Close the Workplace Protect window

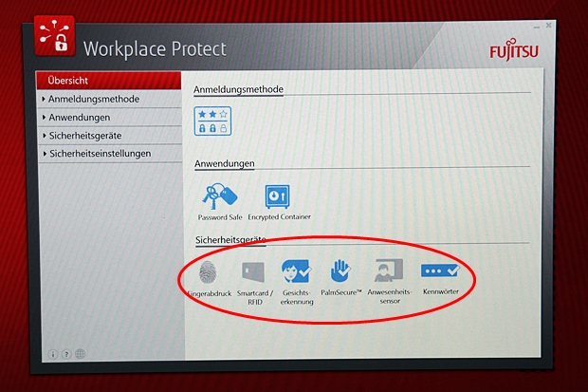pos(548,26)
